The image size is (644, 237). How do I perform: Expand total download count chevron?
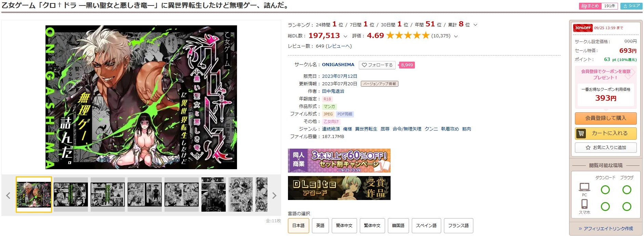tap(345, 36)
